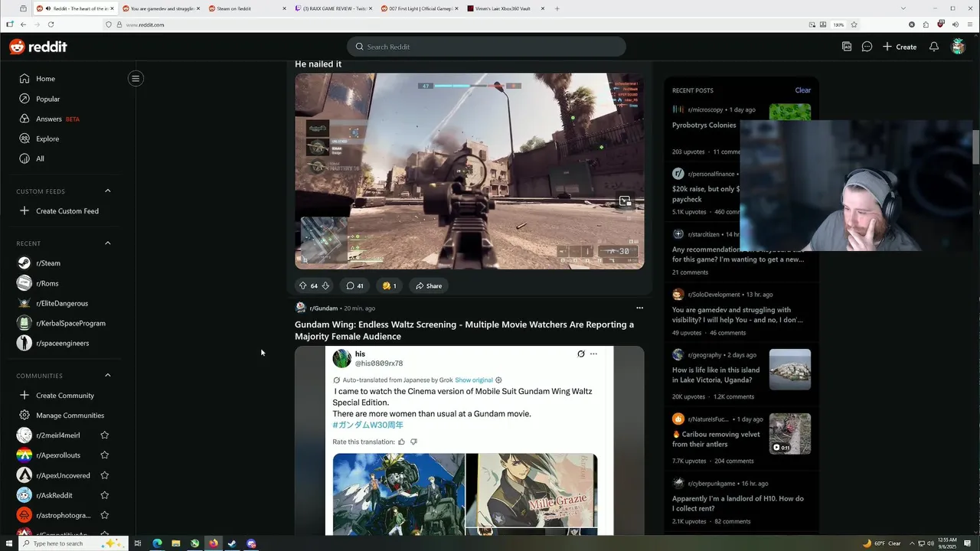980x551 pixels.
Task: Click Create Community
Action: tap(65, 395)
